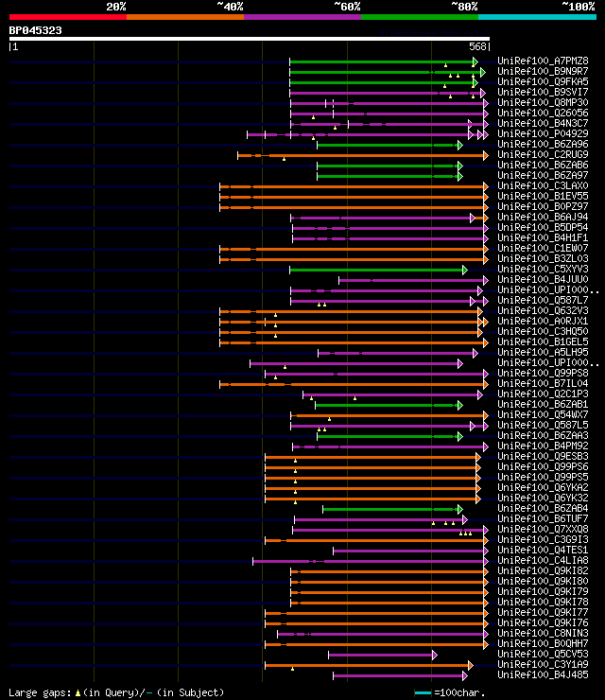This screenshot has width=605, height=700.
Task: Click the orange ~40% identity legend segment
Action: click(x=185, y=17)
